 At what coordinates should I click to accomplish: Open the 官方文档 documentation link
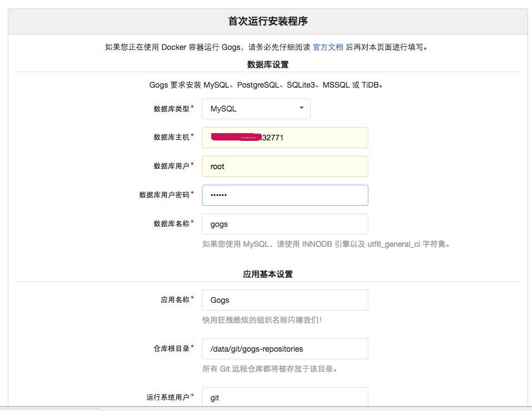[328, 47]
